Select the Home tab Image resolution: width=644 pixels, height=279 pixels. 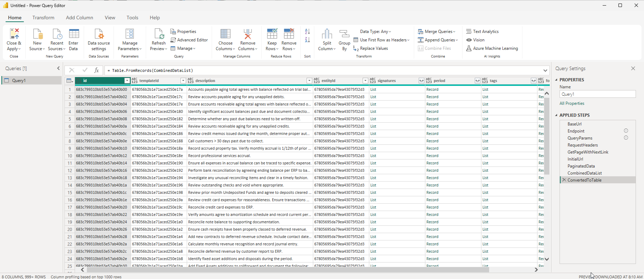point(15,18)
